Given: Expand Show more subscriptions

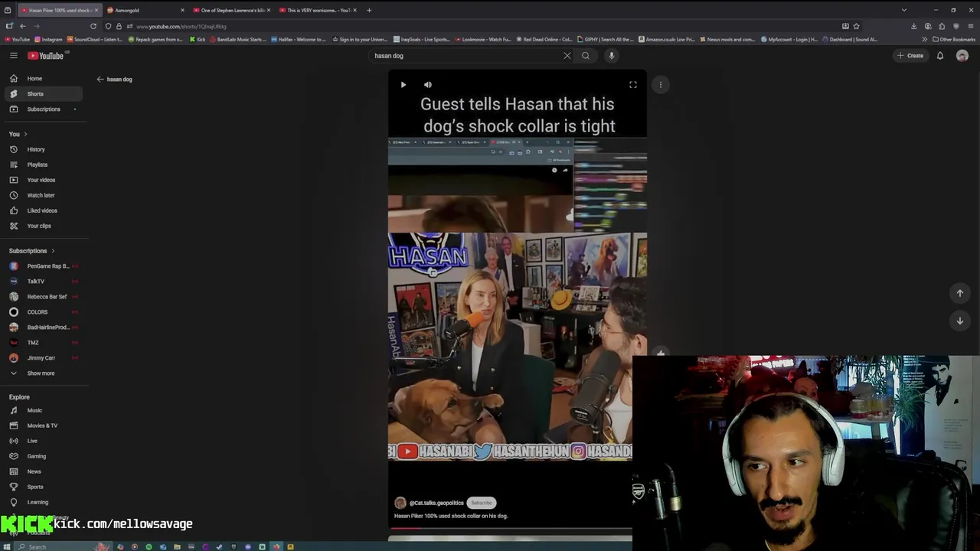Looking at the screenshot, I should pyautogui.click(x=43, y=373).
